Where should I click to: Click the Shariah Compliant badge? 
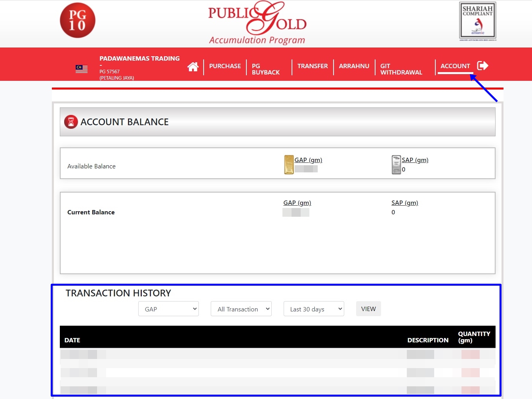click(477, 21)
